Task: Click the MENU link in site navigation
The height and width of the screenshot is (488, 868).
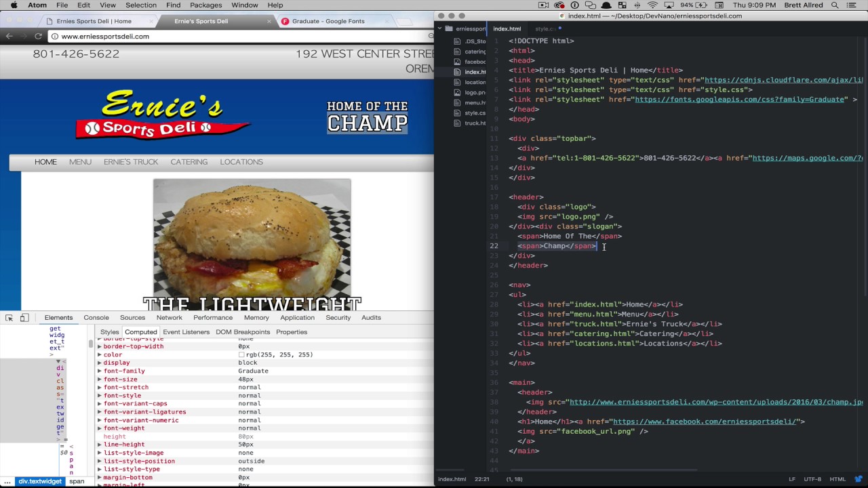Action: pyautogui.click(x=80, y=162)
